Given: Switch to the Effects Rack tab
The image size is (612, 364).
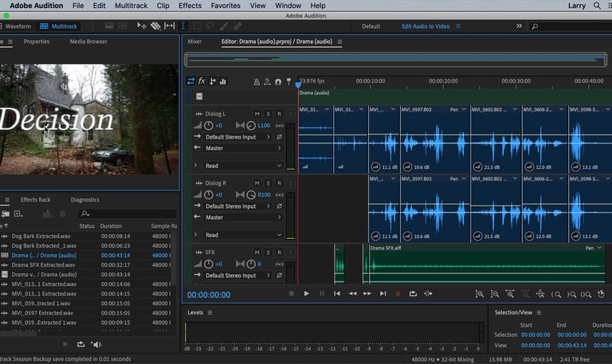Looking at the screenshot, I should [36, 199].
